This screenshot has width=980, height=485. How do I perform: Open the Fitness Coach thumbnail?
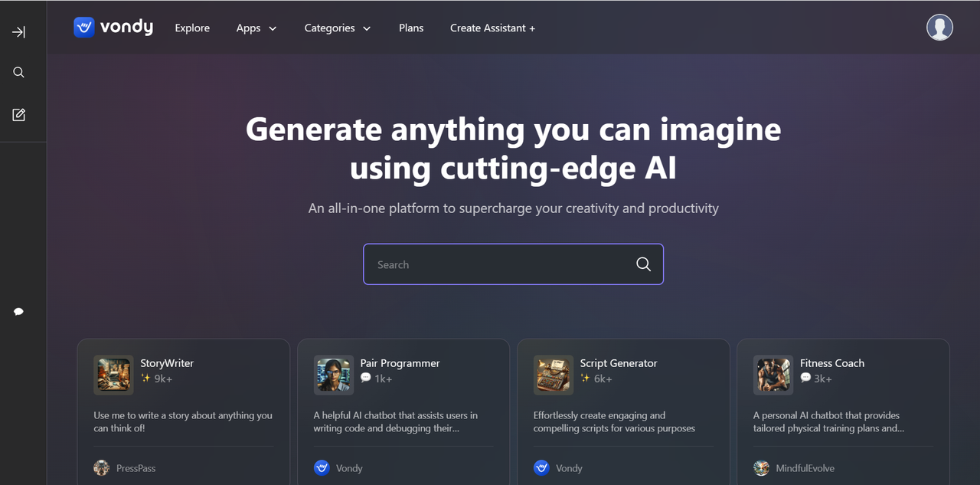point(773,375)
